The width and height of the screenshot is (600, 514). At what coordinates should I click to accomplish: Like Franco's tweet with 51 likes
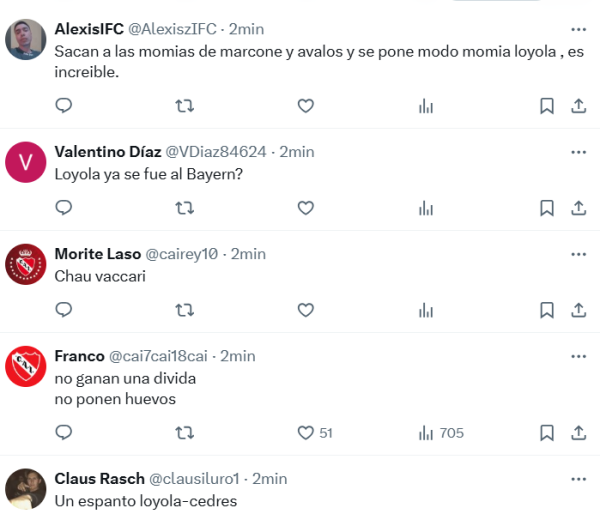click(x=306, y=433)
